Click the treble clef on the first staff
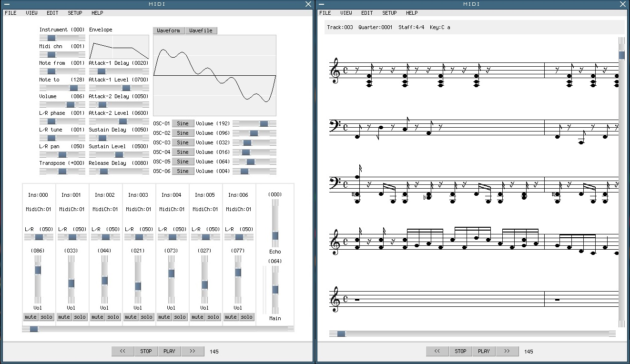 tap(335, 71)
